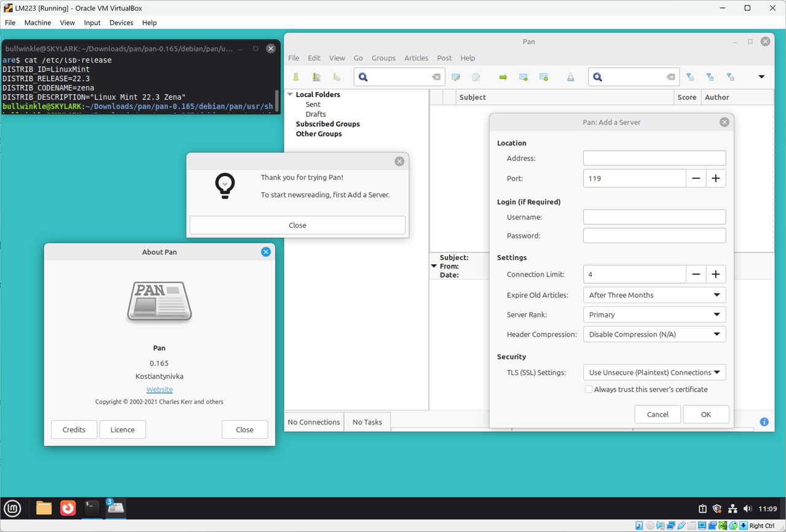Image resolution: width=786 pixels, height=532 pixels.
Task: Launch the red browser icon in taskbar
Action: tap(68, 508)
